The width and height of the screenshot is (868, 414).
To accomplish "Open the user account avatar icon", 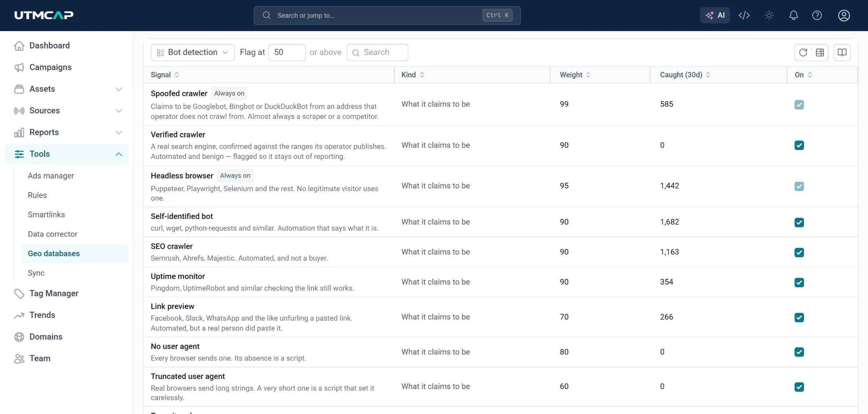I will [844, 15].
